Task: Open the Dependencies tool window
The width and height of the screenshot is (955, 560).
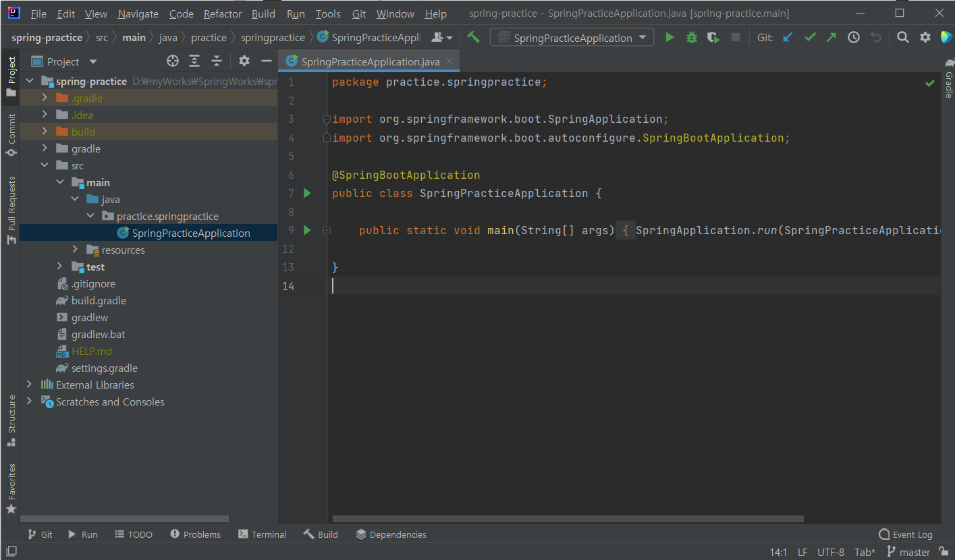Action: point(391,534)
